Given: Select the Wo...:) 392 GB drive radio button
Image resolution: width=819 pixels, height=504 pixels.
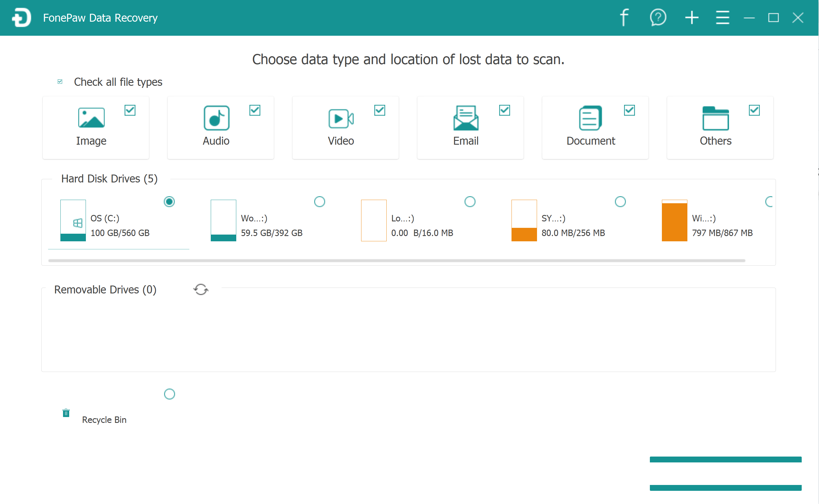Looking at the screenshot, I should click(319, 202).
